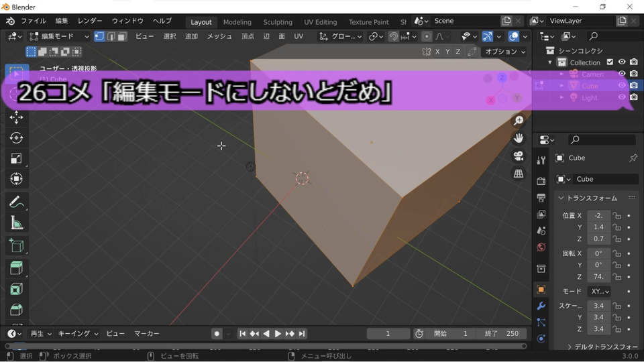
Task: Toggle Light visibility eye
Action: pos(622,97)
